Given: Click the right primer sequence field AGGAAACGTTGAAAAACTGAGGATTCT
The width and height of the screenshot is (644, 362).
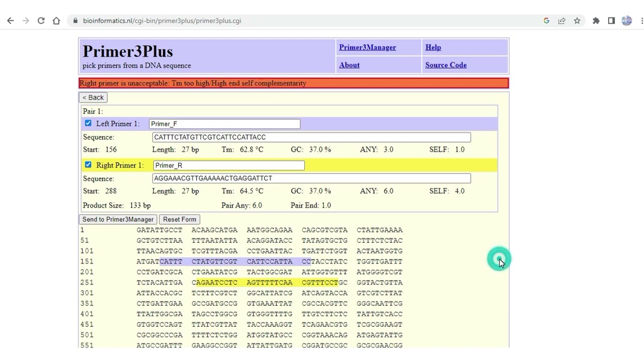Looking at the screenshot, I should coord(311,178).
